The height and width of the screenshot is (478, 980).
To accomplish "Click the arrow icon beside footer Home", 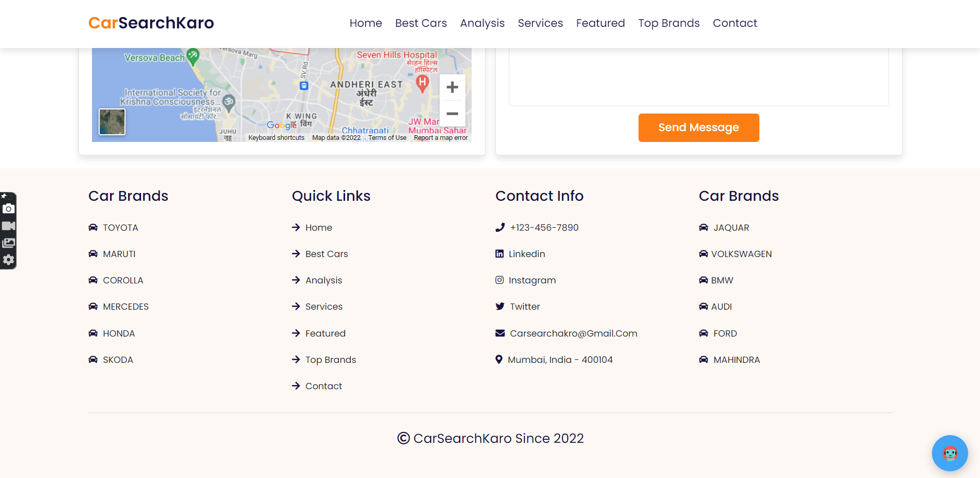I will (x=296, y=227).
